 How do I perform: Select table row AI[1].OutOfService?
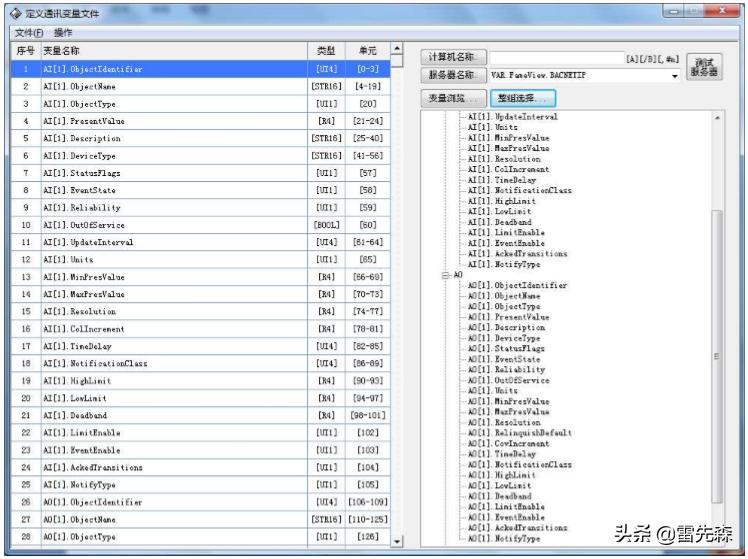click(200, 225)
